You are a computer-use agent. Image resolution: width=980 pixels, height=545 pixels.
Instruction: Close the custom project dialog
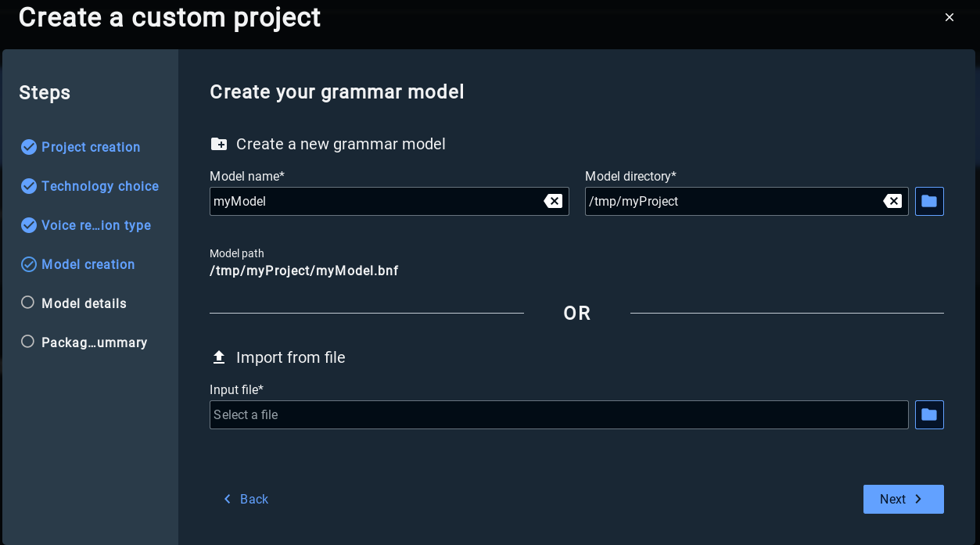pyautogui.click(x=949, y=17)
